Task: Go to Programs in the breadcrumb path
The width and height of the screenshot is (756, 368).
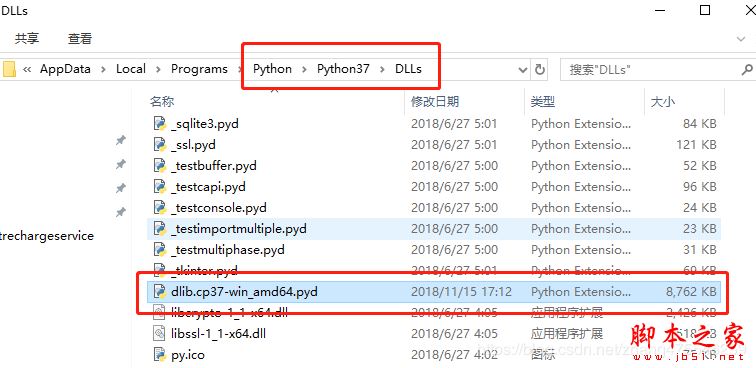Action: pyautogui.click(x=199, y=69)
